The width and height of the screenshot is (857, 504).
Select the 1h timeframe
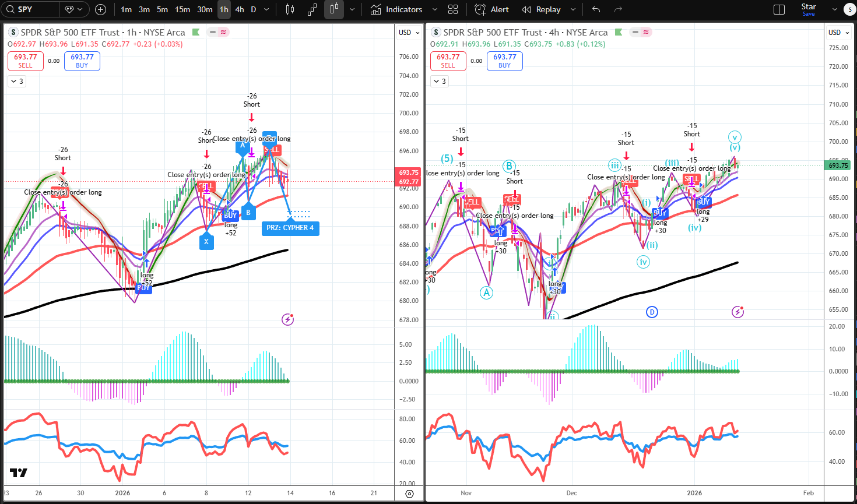(224, 9)
